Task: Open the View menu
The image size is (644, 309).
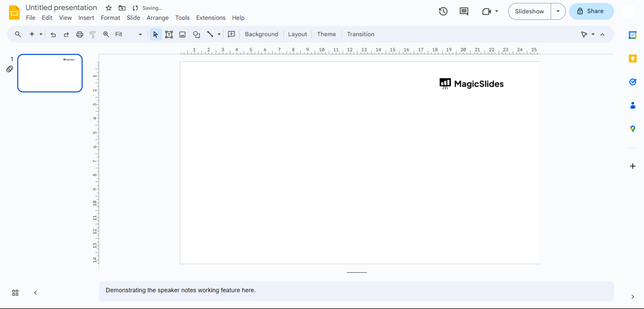Action: (65, 18)
